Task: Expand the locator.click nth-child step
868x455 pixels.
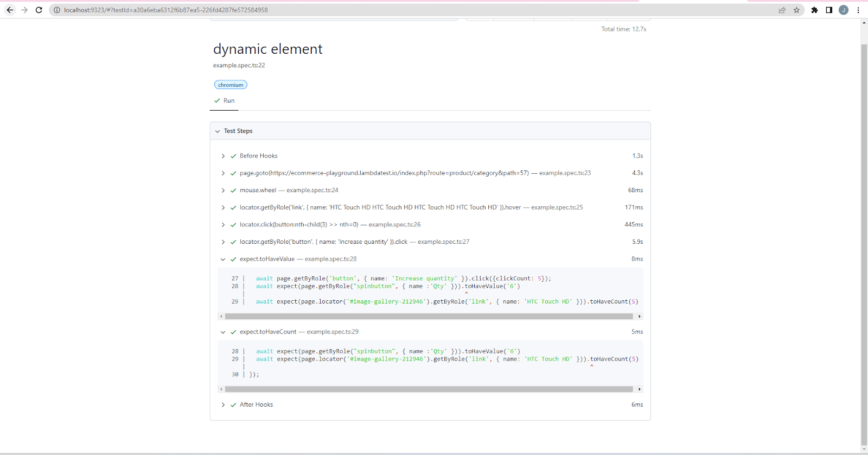Action: pos(223,225)
